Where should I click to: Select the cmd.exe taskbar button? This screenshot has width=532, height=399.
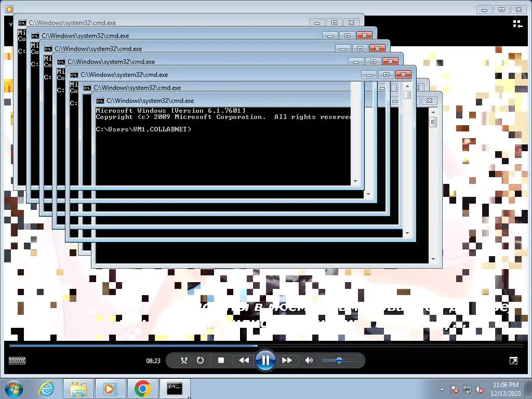(175, 389)
